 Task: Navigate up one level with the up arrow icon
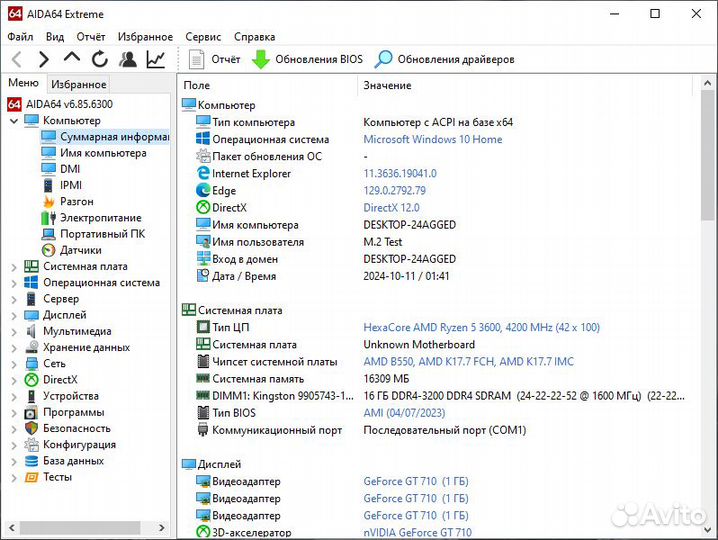tap(72, 59)
